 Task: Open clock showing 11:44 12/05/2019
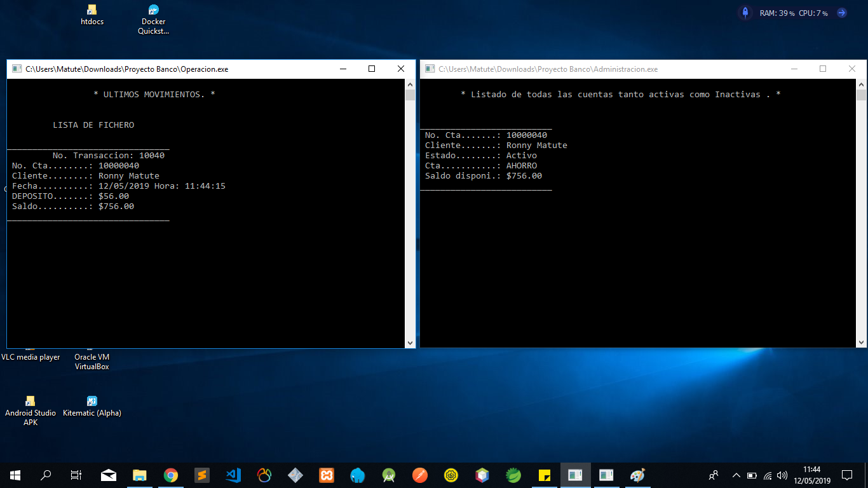[x=811, y=475]
